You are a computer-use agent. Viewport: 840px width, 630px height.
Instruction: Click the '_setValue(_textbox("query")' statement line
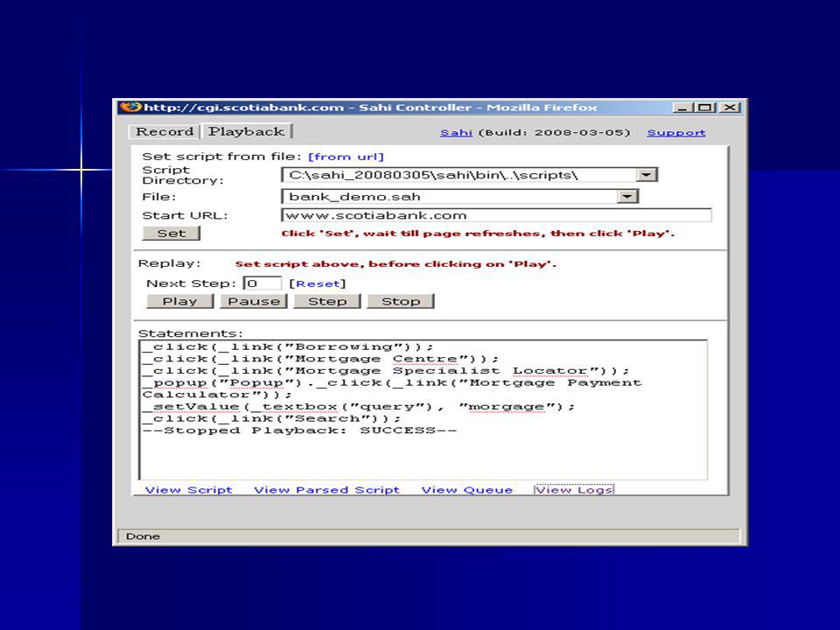coord(359,407)
